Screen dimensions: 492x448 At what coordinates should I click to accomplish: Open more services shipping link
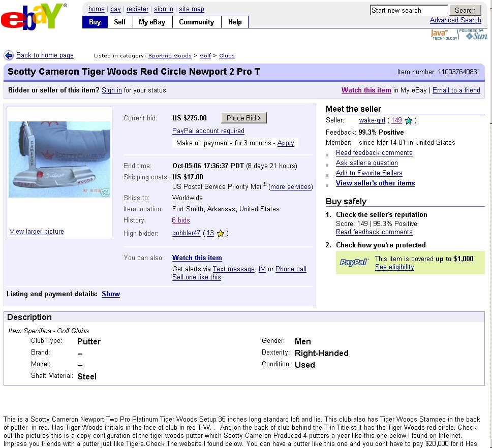[x=291, y=187]
